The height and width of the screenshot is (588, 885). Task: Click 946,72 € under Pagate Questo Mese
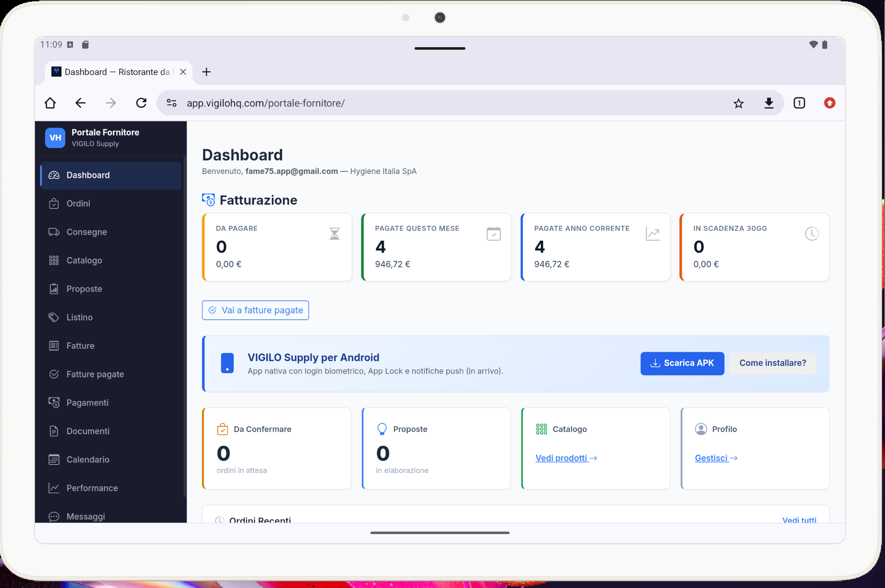click(x=393, y=265)
